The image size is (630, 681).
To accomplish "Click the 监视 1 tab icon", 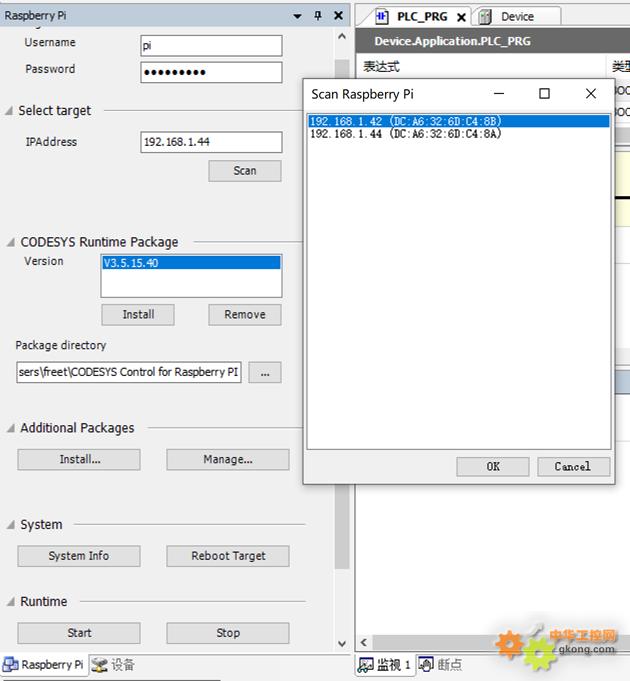I will pyautogui.click(x=365, y=665).
